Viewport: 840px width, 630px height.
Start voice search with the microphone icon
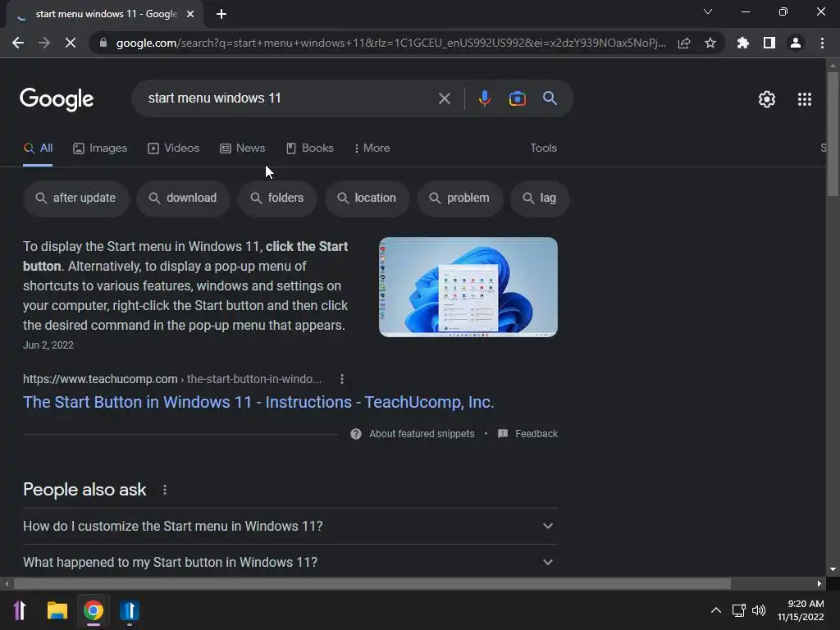pyautogui.click(x=485, y=98)
